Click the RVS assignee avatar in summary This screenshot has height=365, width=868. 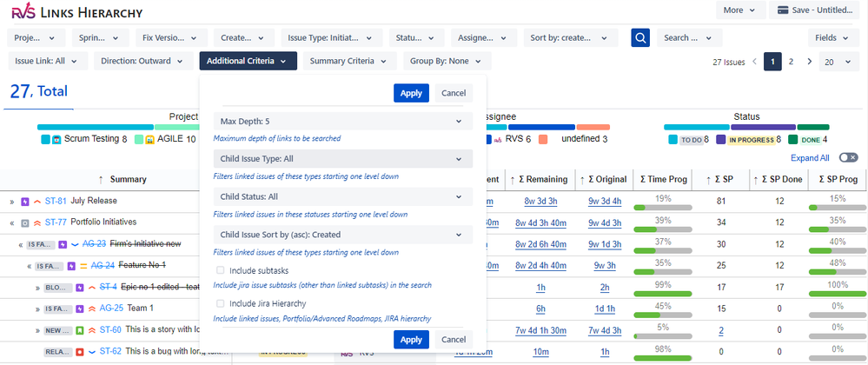pyautogui.click(x=498, y=140)
